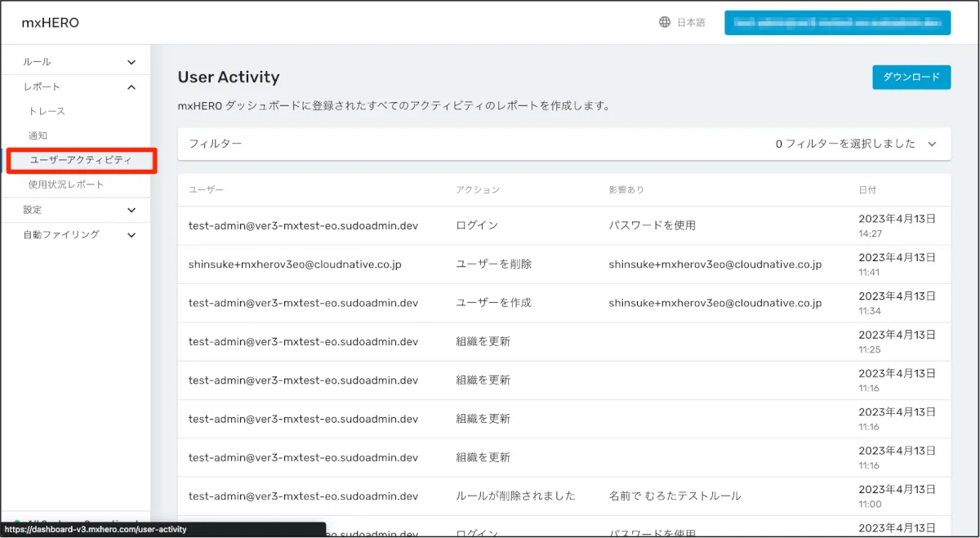Click the mxHERO logo

[51, 23]
